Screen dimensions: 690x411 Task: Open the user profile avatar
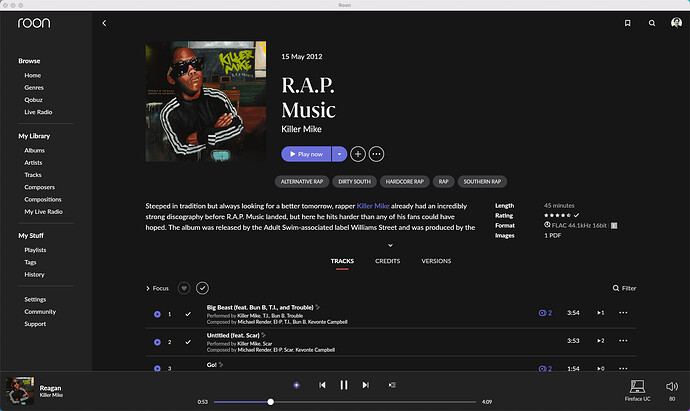pyautogui.click(x=676, y=23)
